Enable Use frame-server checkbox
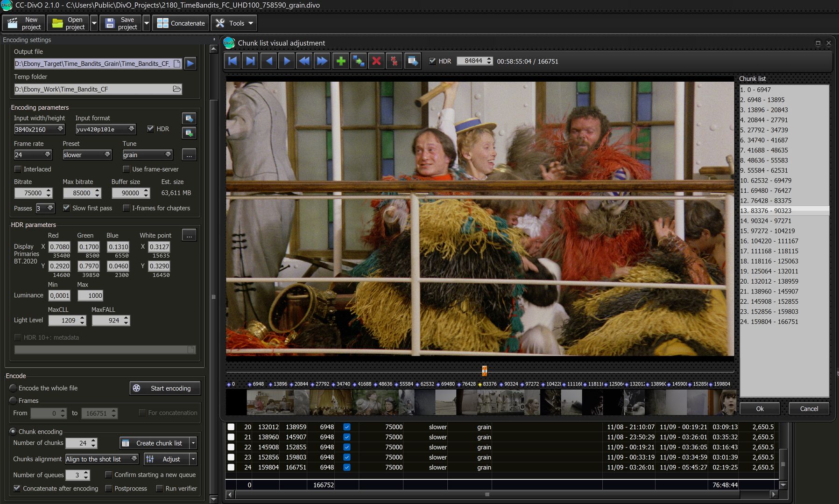Screen dimensions: 839x504 126,169
